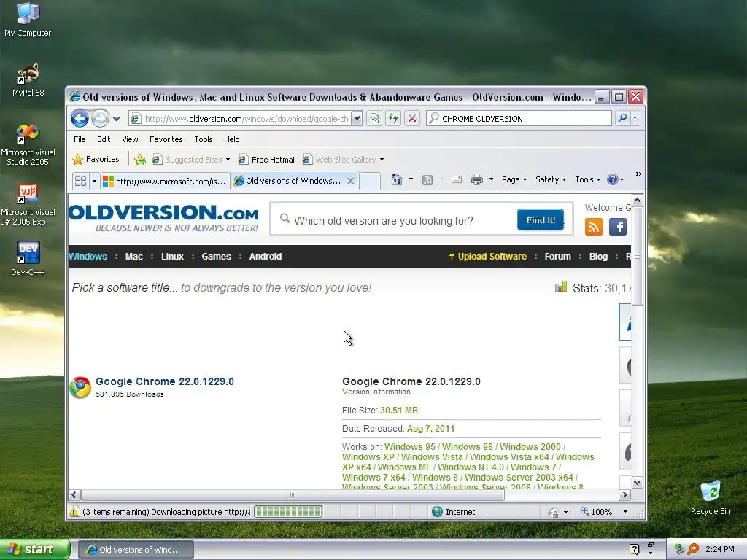The image size is (747, 560).
Task: Click the orange RSS icon on page
Action: point(594,227)
